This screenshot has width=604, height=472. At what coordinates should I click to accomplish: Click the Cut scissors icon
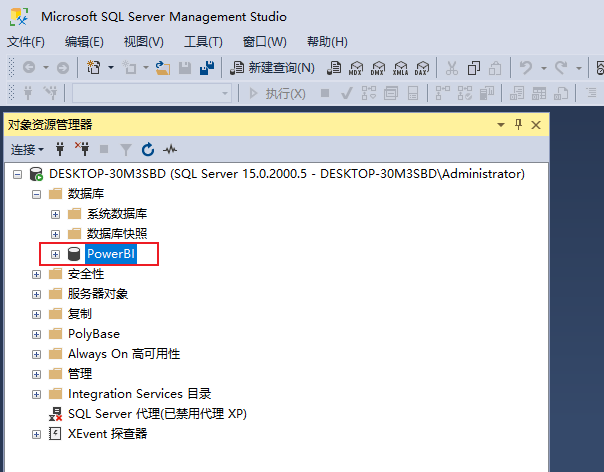coord(451,68)
